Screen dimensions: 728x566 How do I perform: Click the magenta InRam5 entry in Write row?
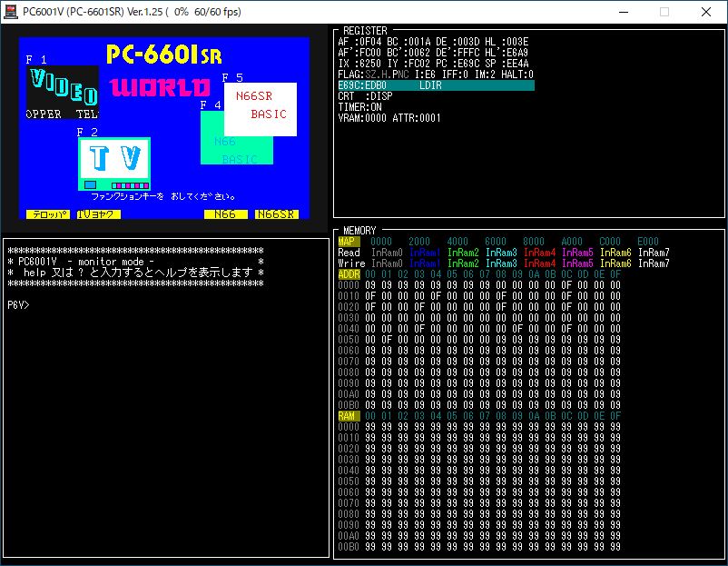point(577,263)
